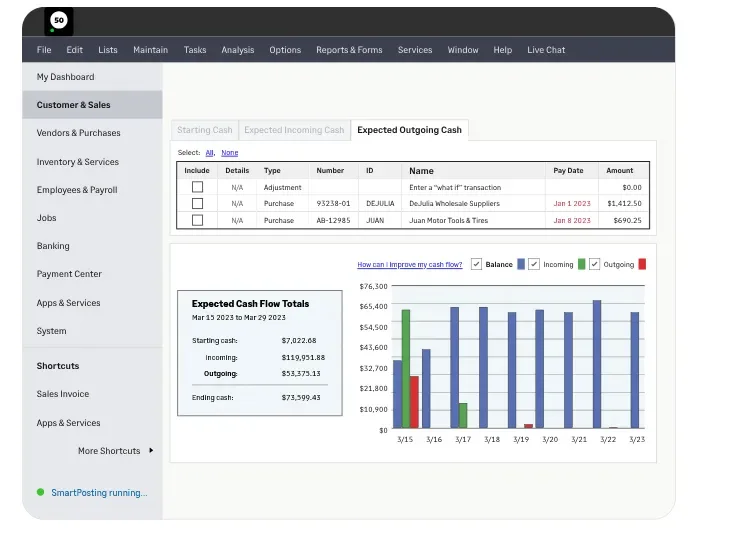Click the Jan 8 2023 pay date
Image resolution: width=739 pixels, height=539 pixels.
pyautogui.click(x=572, y=220)
